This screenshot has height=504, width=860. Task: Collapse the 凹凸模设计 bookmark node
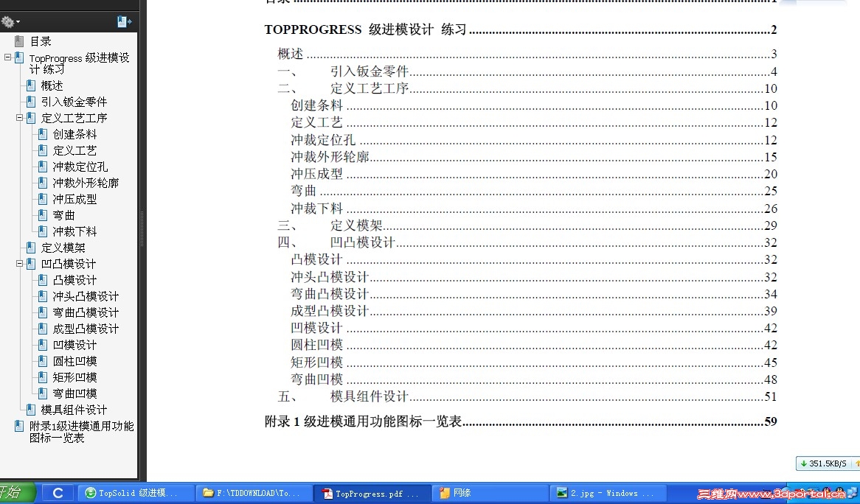click(19, 264)
